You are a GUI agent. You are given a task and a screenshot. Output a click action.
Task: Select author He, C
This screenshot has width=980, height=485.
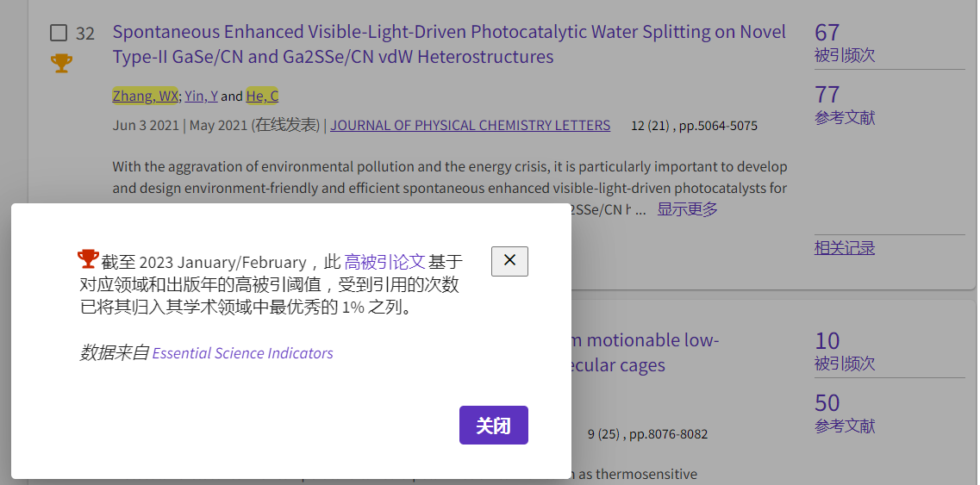point(262,96)
